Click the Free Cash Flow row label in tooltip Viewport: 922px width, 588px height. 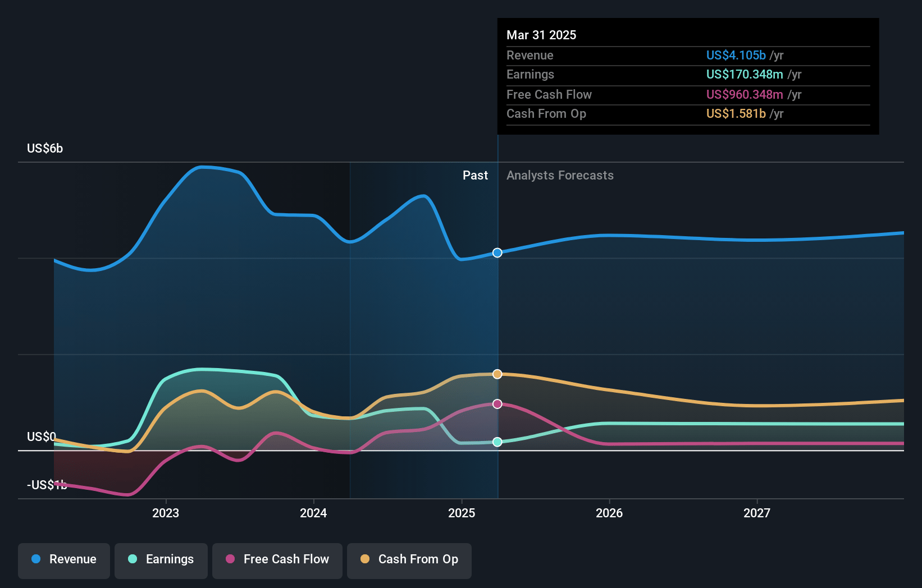click(549, 94)
